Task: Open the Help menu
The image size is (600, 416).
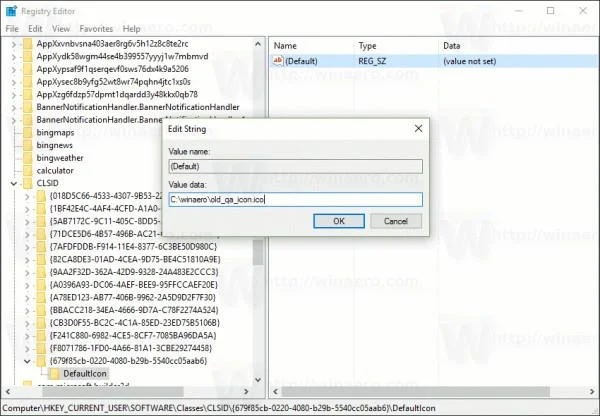Action: click(131, 29)
